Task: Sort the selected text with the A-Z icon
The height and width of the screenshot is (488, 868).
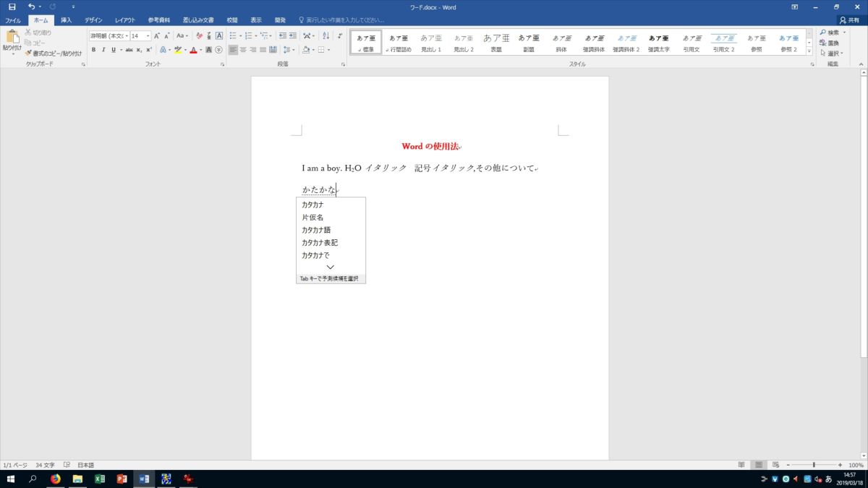Action: click(x=325, y=35)
